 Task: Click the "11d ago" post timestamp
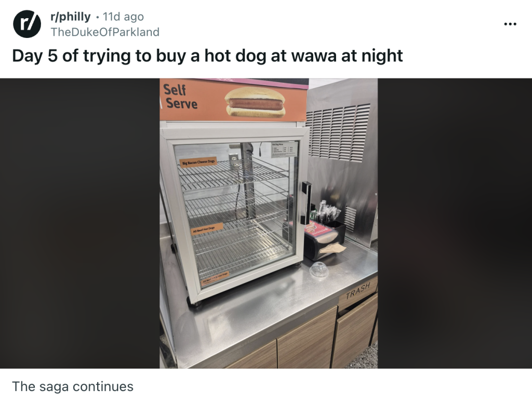point(123,16)
